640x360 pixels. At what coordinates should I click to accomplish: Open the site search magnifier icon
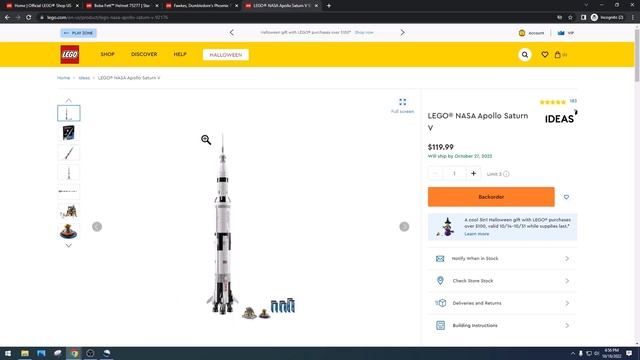(525, 54)
